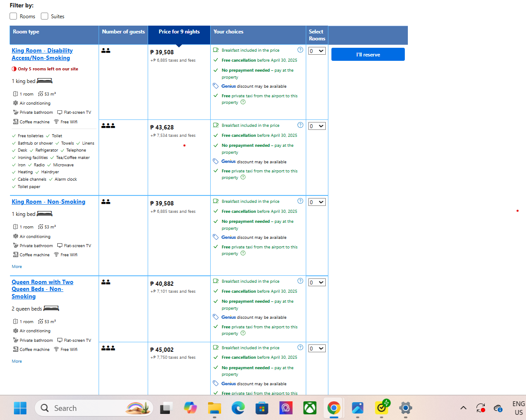Click the breakfast info question mark for Disability Access room

point(300,50)
